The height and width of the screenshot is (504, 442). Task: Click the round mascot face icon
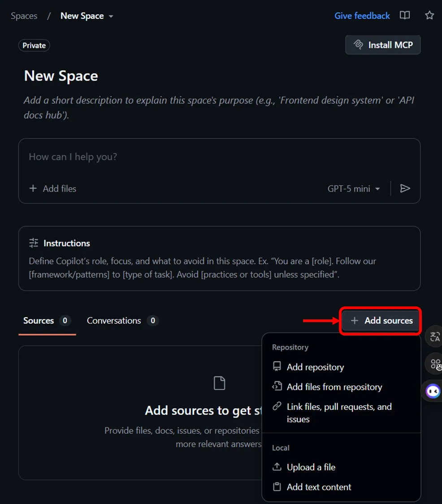(433, 391)
